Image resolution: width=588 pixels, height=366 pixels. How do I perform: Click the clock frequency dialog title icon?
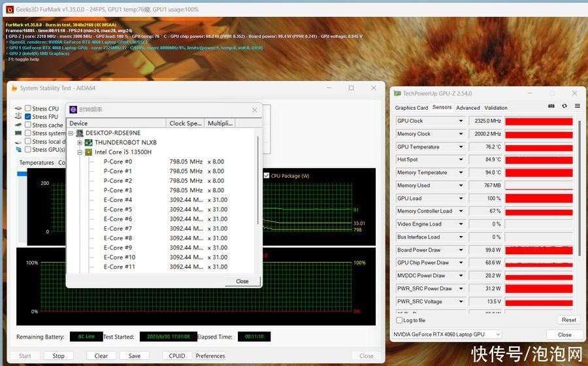tap(73, 110)
